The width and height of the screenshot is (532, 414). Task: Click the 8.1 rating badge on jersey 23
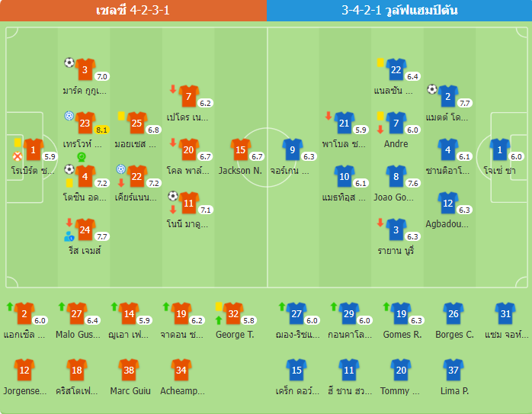click(101, 130)
